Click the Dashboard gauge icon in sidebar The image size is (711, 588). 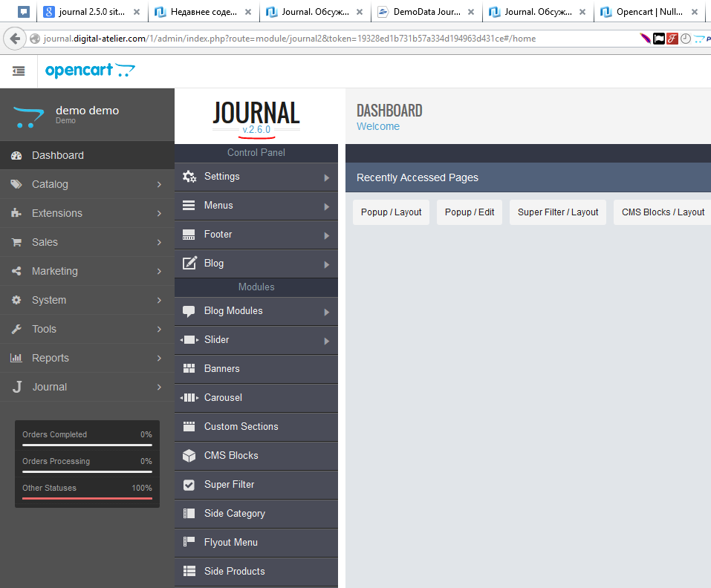tap(16, 155)
